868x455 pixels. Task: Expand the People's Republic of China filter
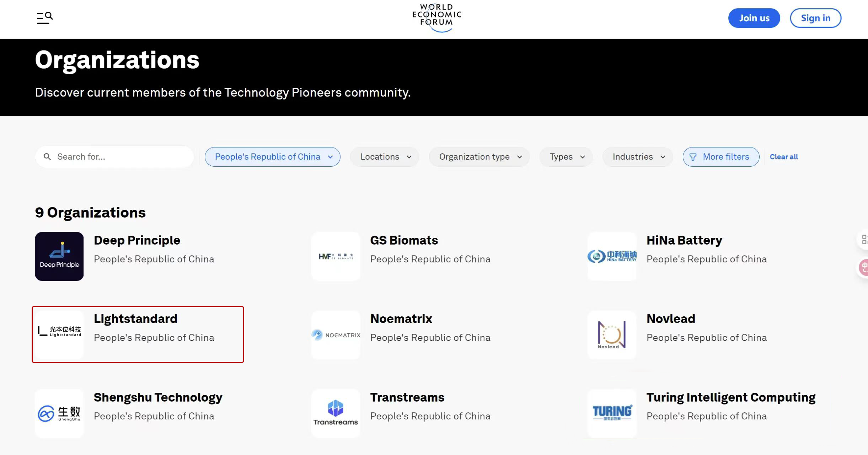(272, 157)
